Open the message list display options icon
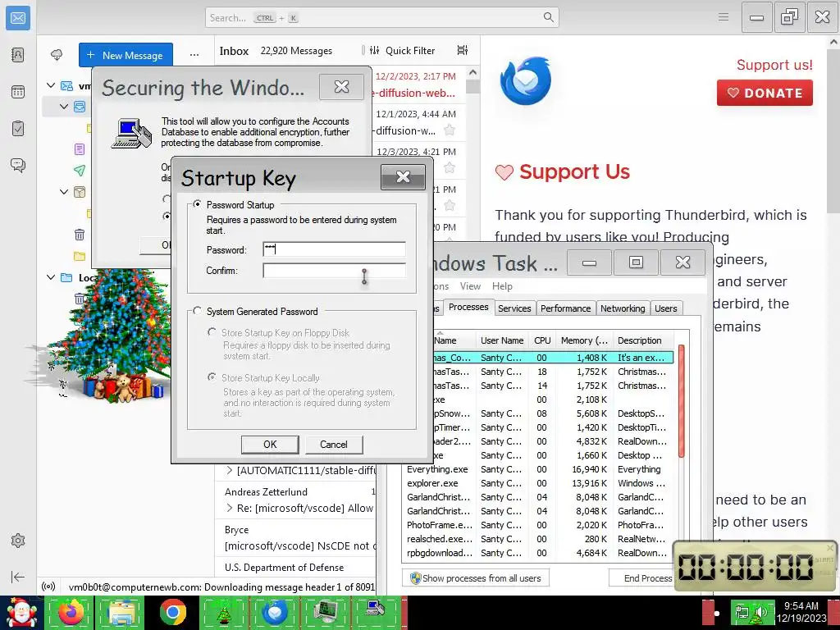 463,50
